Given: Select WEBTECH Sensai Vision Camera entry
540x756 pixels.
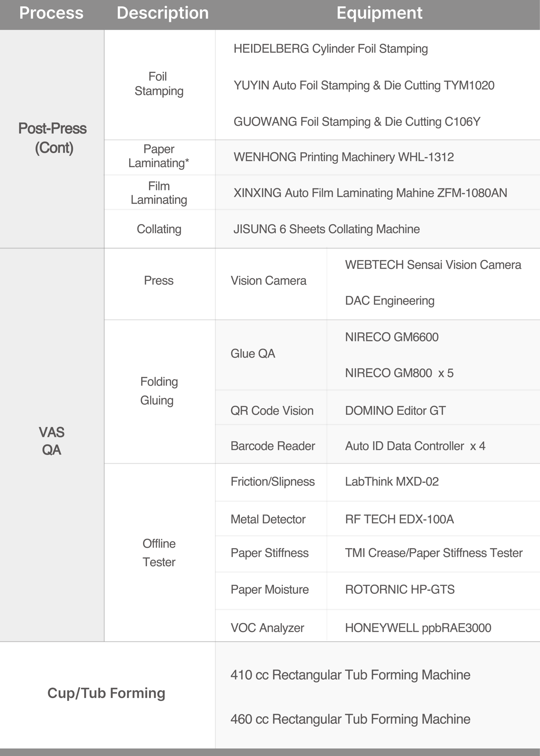Looking at the screenshot, I should click(433, 265).
